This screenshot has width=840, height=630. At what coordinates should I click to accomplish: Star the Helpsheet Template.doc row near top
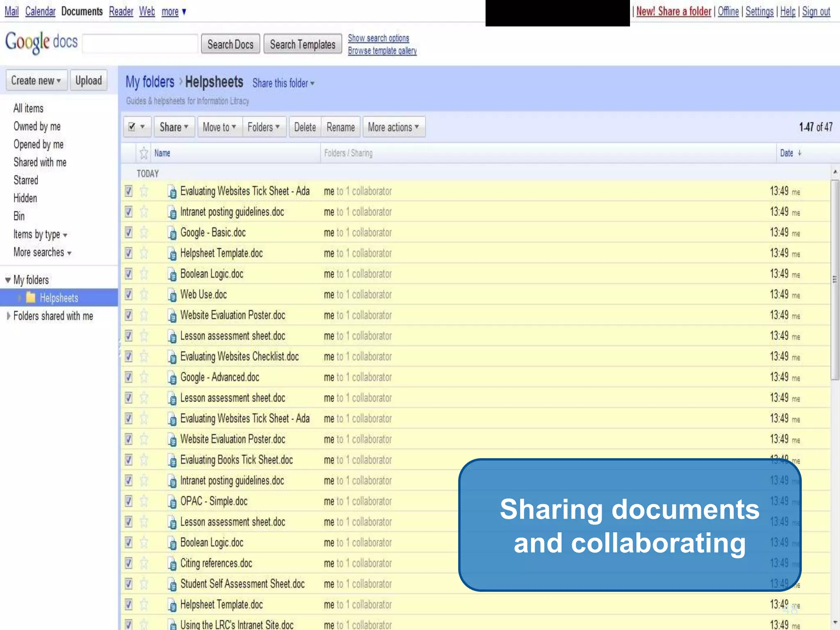[x=144, y=253]
